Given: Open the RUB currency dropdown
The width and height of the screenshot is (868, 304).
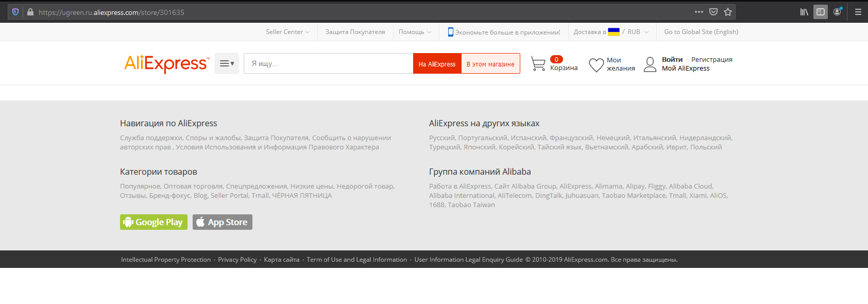Looking at the screenshot, I should [638, 32].
